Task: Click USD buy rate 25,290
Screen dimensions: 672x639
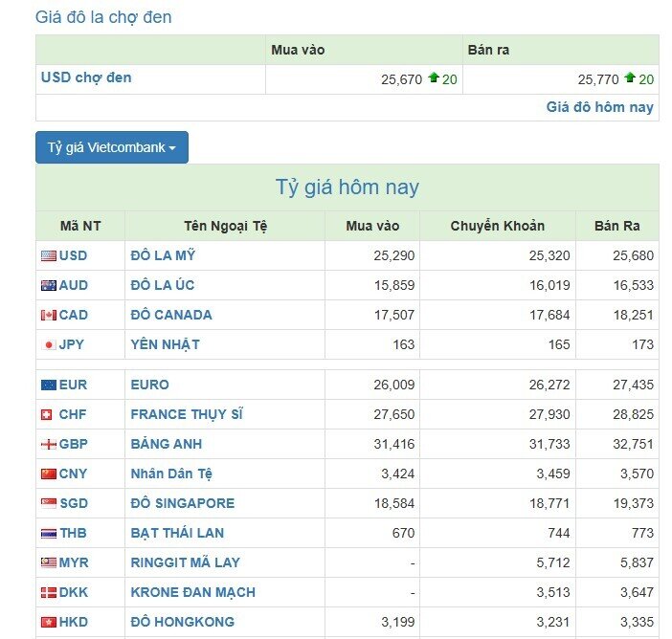Action: coord(393,255)
